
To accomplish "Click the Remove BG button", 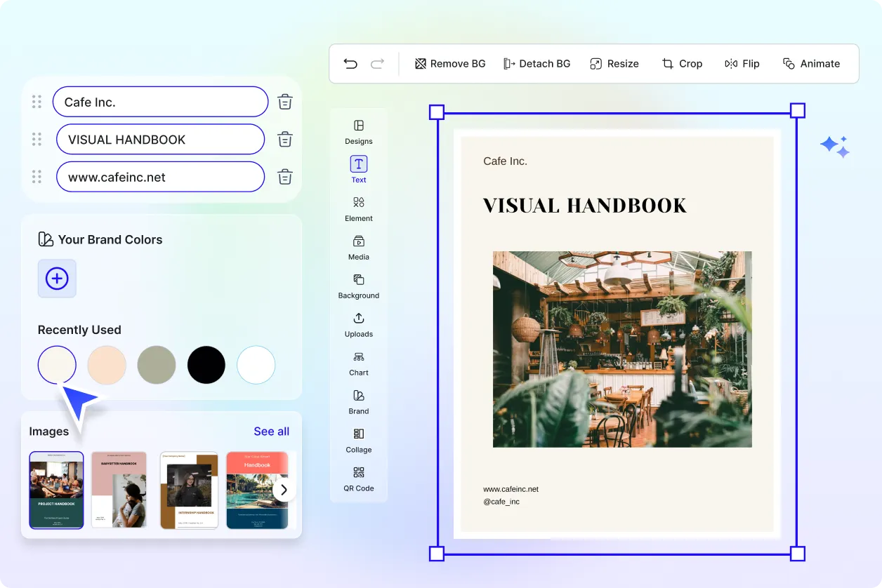I will pos(450,64).
